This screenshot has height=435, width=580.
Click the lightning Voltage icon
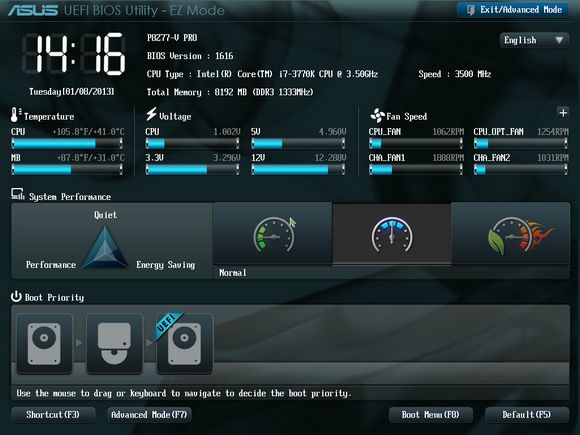click(x=151, y=114)
